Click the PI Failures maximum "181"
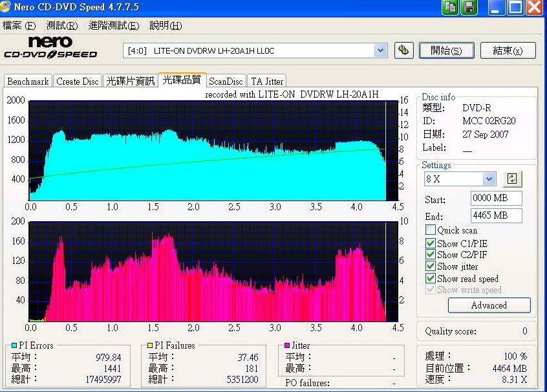The image size is (547, 392). (251, 368)
